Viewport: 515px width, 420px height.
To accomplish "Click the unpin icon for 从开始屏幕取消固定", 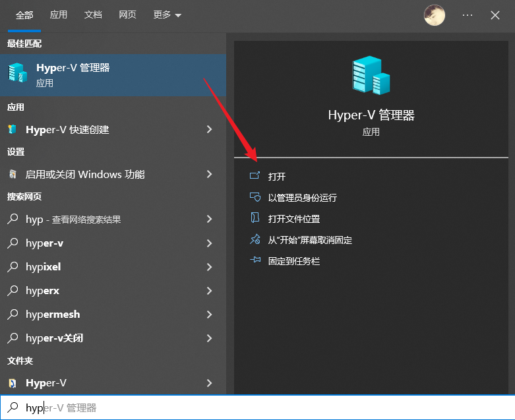I will coord(255,239).
